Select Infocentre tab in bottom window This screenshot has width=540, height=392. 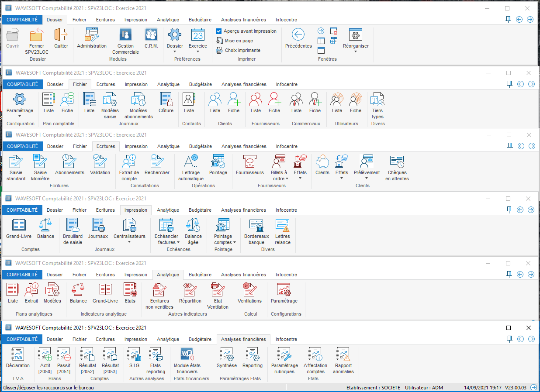(286, 339)
